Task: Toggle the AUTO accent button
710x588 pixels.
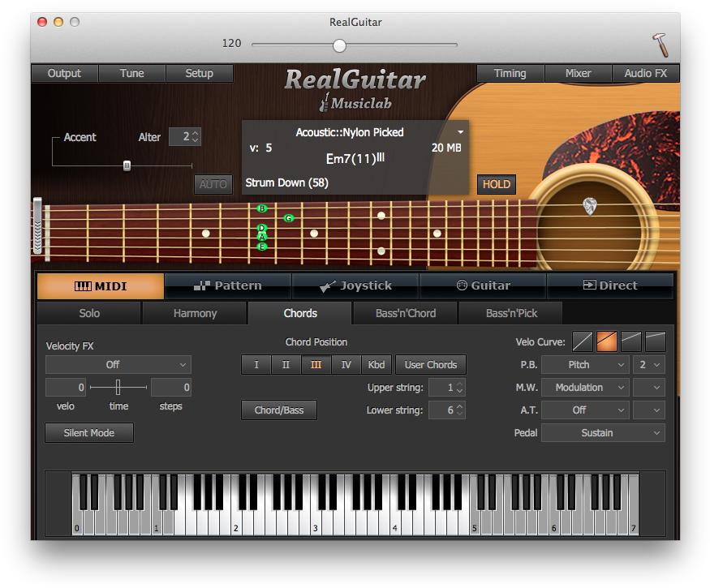Action: pyautogui.click(x=213, y=184)
